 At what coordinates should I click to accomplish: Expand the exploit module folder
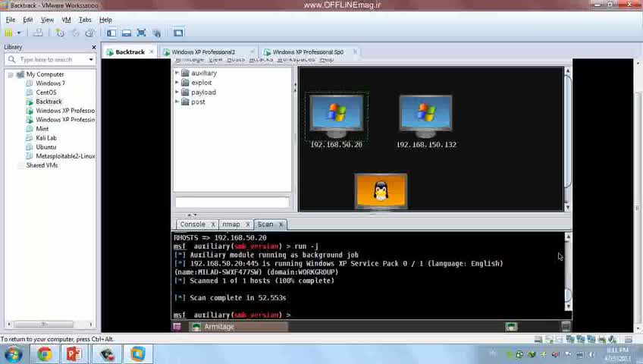[177, 83]
